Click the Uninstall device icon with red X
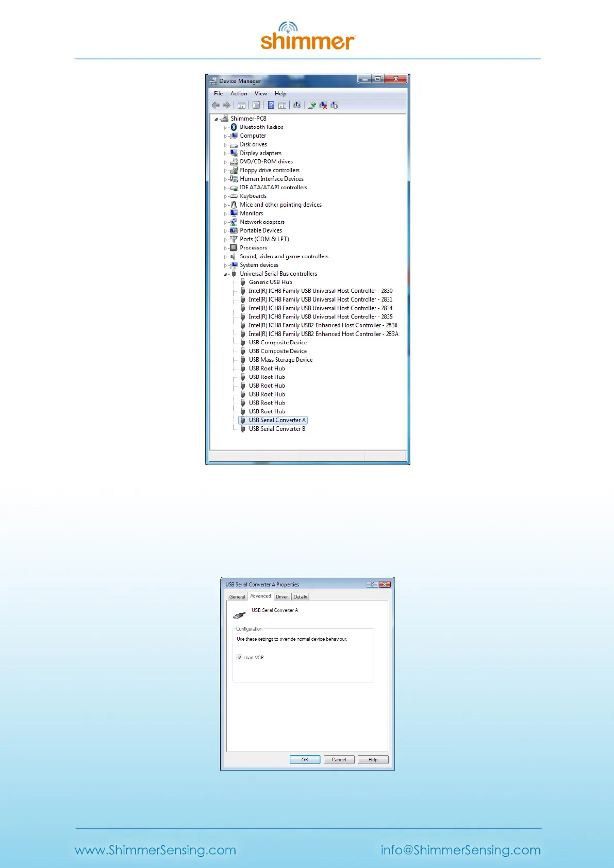This screenshot has width=614, height=868. point(323,105)
